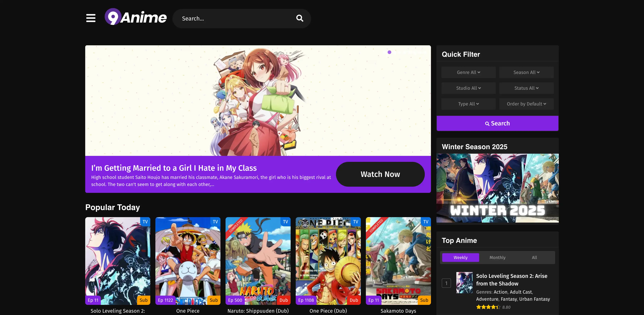Click the 9Anime logo
This screenshot has height=315, width=644.
[x=135, y=17]
